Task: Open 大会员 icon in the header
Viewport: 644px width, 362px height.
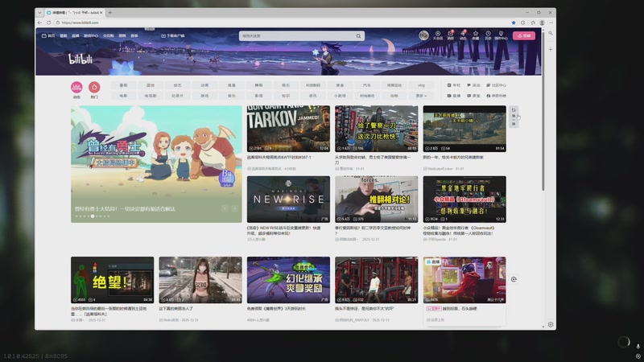Action: (x=438, y=35)
